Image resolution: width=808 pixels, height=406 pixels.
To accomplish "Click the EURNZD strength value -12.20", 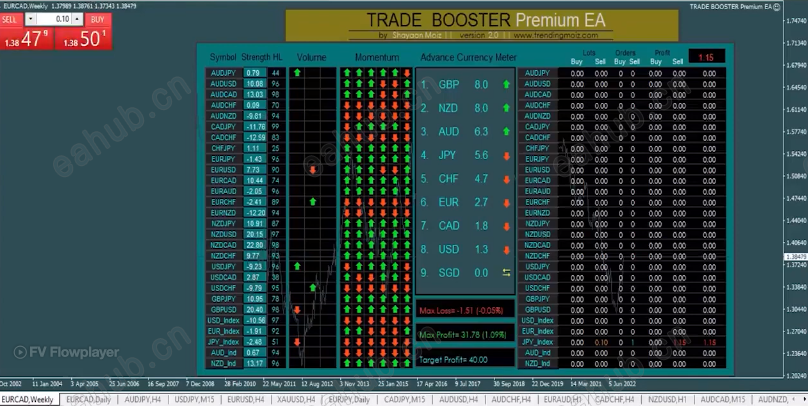I will pyautogui.click(x=255, y=213).
